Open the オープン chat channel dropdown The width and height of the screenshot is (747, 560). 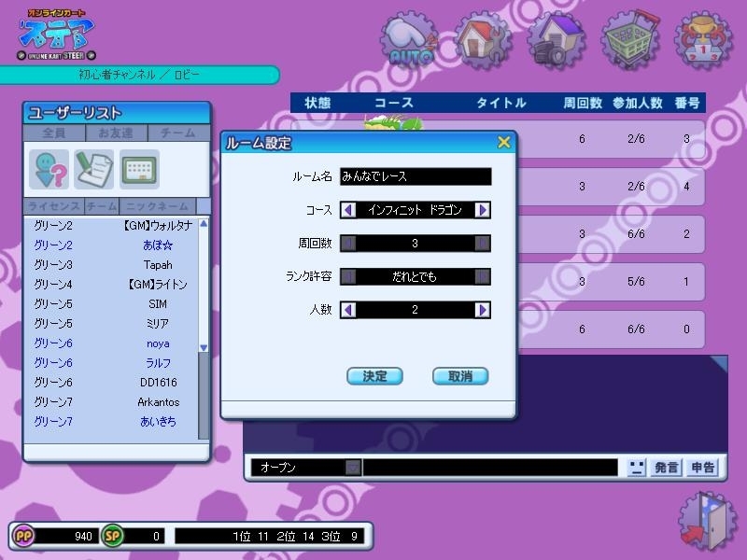click(353, 468)
